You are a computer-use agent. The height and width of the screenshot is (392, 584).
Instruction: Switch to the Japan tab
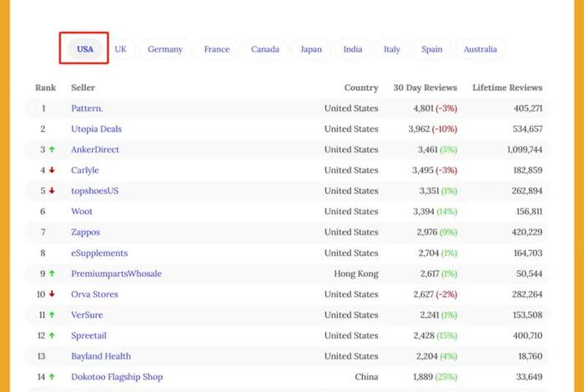311,49
